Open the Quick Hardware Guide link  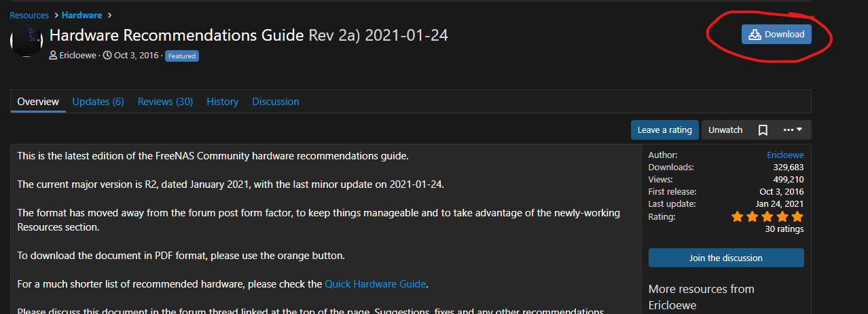[376, 283]
